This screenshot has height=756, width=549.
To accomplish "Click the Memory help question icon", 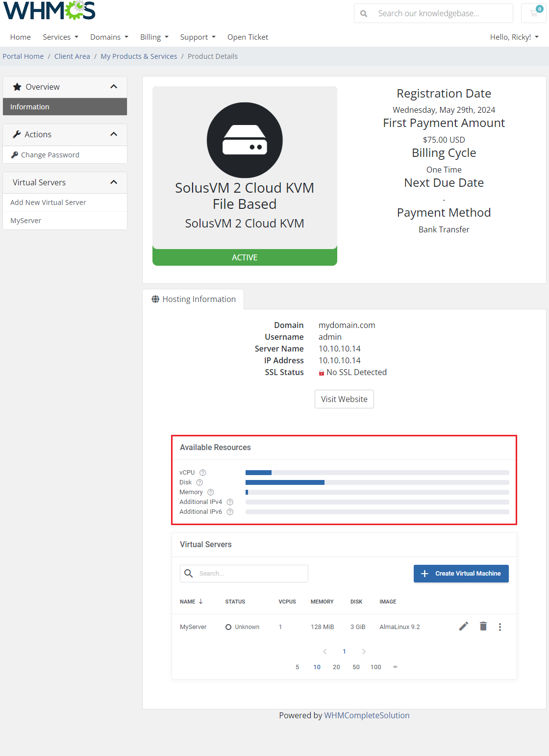I will click(x=211, y=492).
